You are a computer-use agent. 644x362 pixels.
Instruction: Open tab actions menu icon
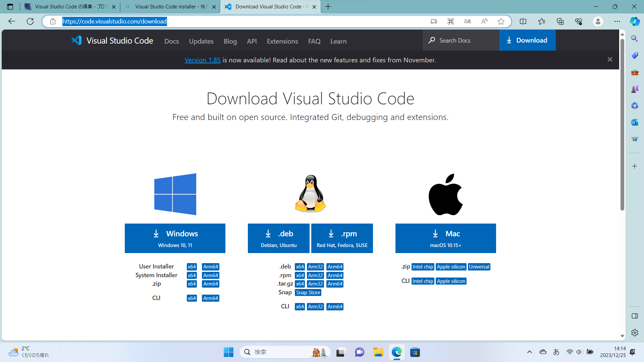pos(10,7)
